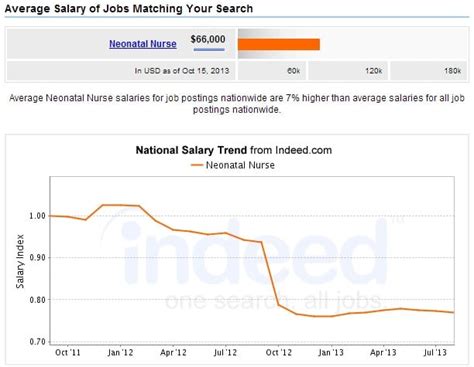Click Apr '12 on the time axis

pyautogui.click(x=173, y=353)
